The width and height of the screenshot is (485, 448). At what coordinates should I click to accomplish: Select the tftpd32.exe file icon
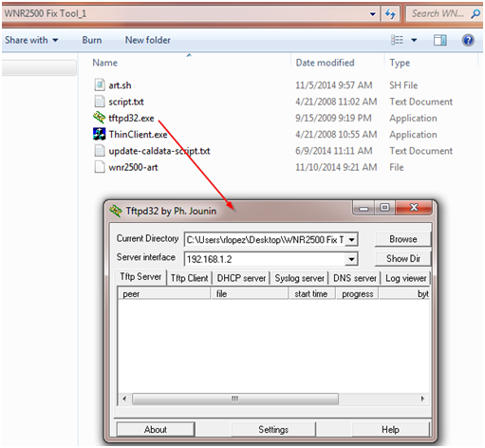tap(99, 118)
